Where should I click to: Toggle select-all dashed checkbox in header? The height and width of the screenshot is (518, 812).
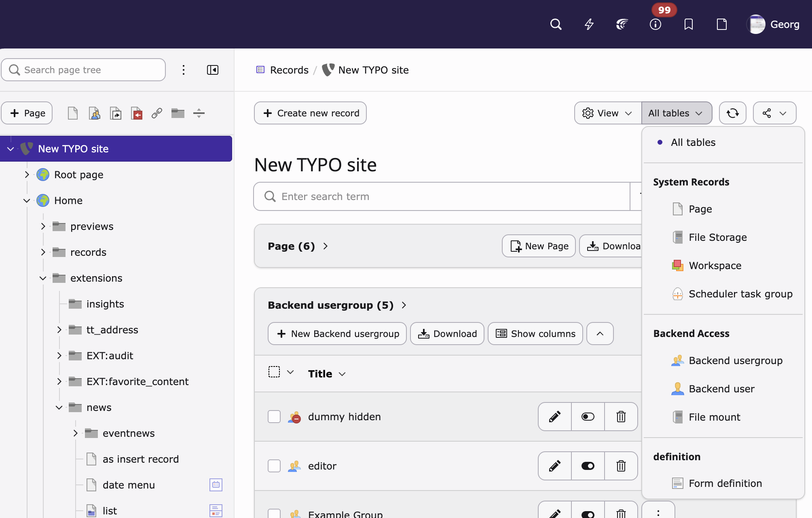coord(274,372)
